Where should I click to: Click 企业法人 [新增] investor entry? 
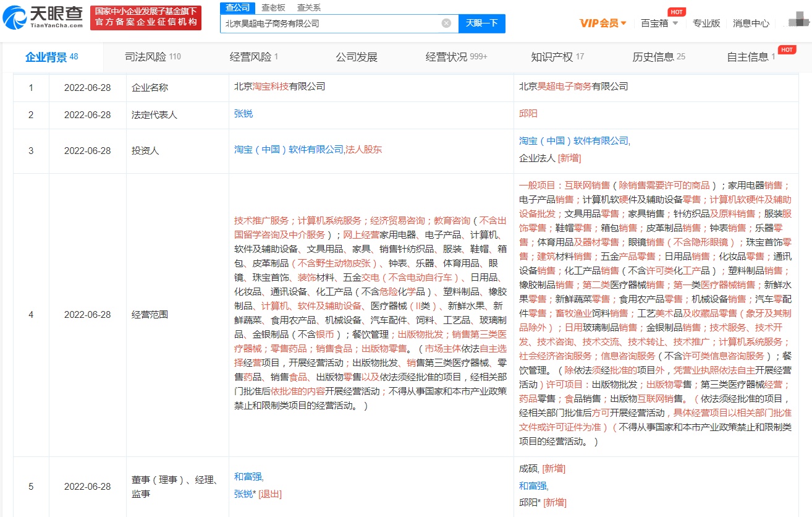[550, 158]
